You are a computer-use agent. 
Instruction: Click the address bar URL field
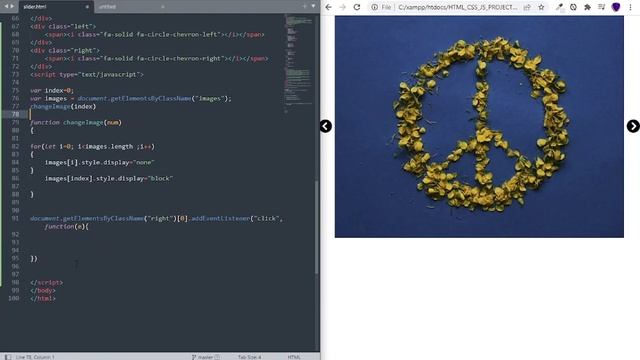[x=458, y=7]
